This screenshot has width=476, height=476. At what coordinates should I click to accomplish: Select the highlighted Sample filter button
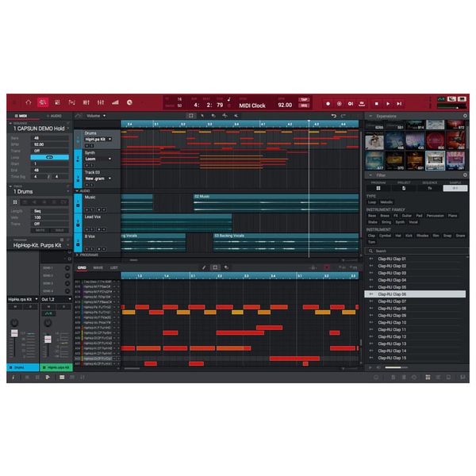click(455, 188)
